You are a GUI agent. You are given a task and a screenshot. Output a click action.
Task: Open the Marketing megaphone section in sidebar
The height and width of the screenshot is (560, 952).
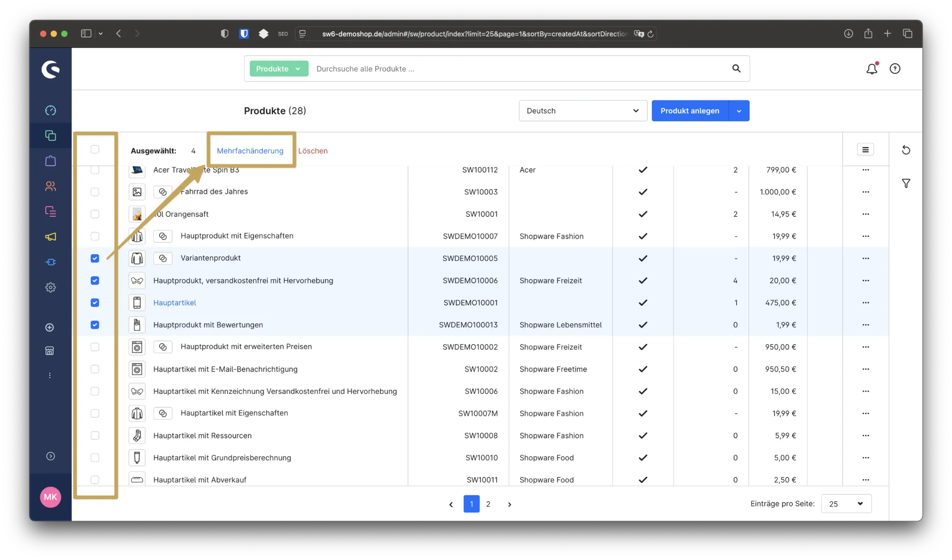coord(50,237)
